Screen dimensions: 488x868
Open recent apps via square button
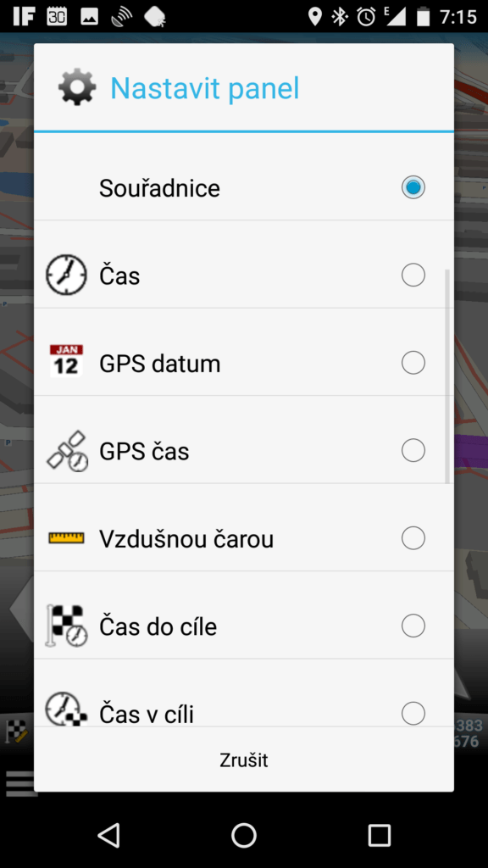coord(380,835)
